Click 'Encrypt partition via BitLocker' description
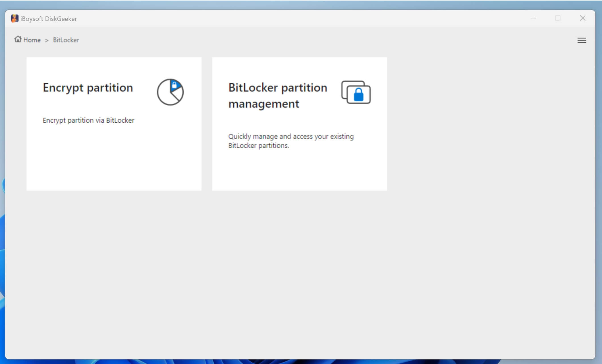This screenshot has width=602, height=364. pos(88,120)
